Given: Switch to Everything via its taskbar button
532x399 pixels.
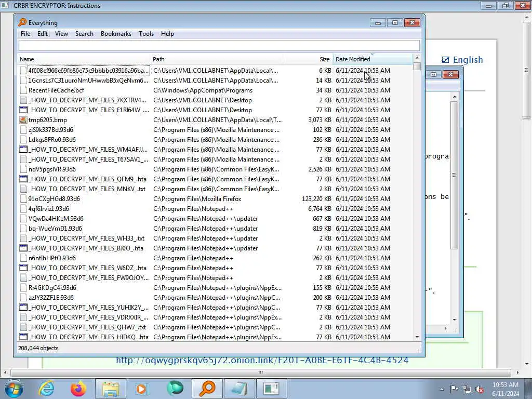Looking at the screenshot, I should [207, 389].
